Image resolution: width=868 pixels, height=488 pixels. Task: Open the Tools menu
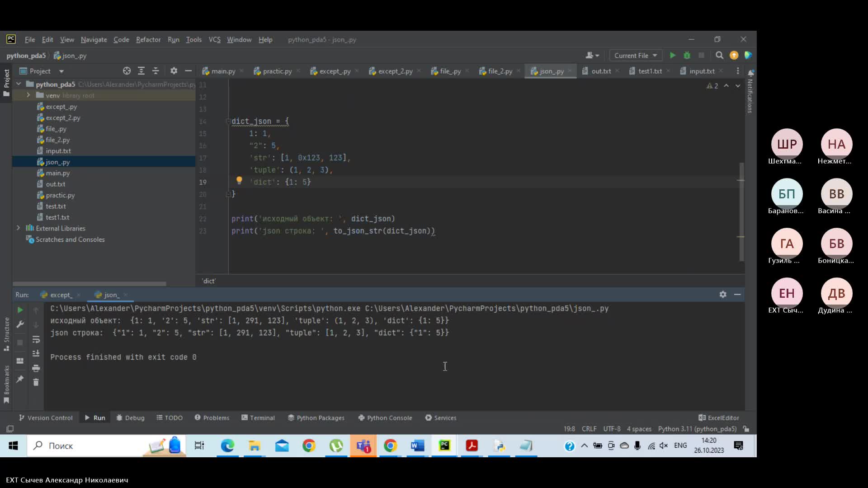point(193,40)
